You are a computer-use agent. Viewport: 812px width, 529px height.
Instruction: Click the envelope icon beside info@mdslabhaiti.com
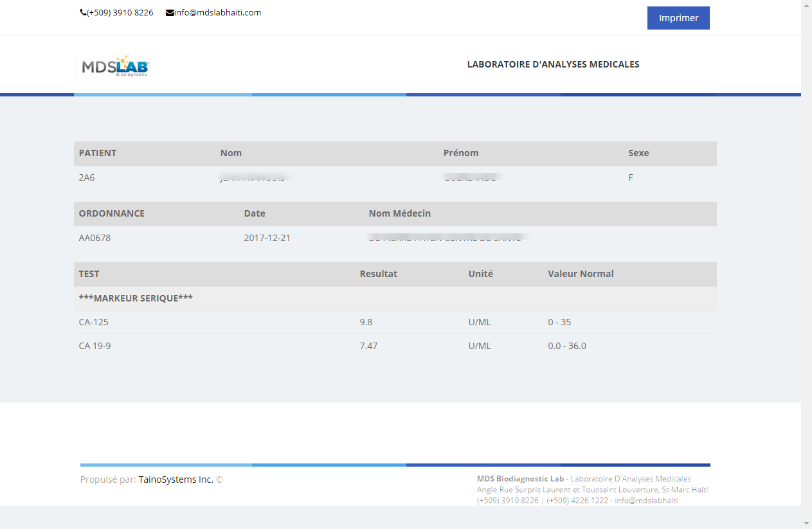[170, 13]
